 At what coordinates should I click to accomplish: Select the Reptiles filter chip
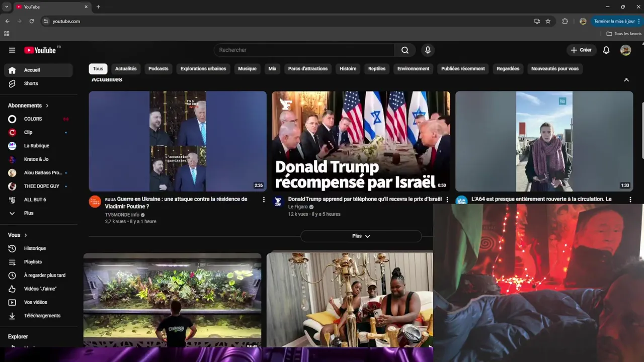[x=377, y=69]
